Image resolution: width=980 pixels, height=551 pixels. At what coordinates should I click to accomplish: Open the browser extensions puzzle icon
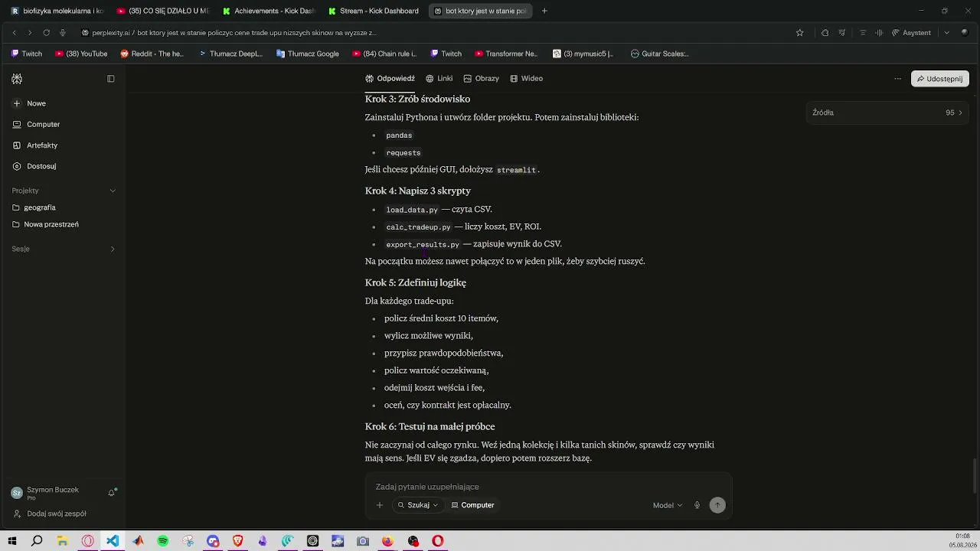pyautogui.click(x=825, y=33)
